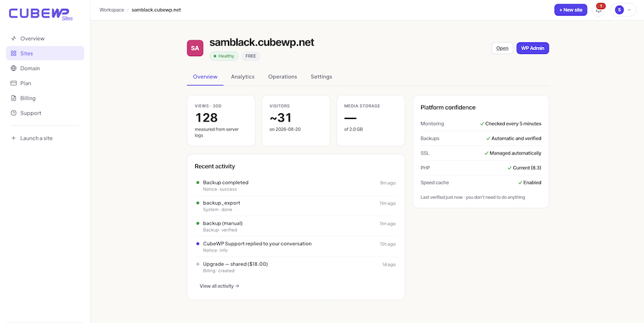
Task: Open Support in the sidebar
Action: pos(45,113)
